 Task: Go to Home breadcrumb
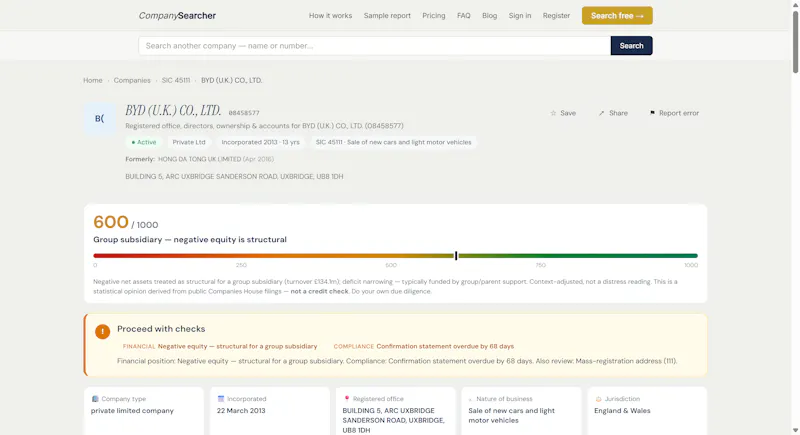pyautogui.click(x=93, y=81)
